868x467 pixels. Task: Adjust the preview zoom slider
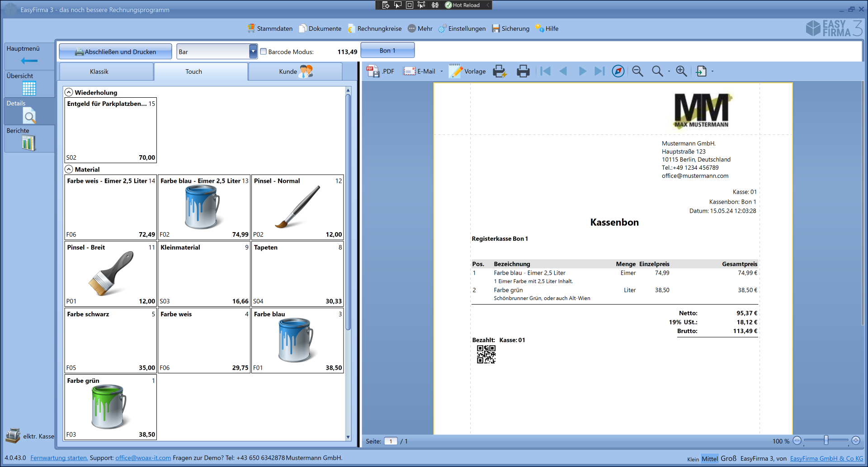pyautogui.click(x=826, y=440)
